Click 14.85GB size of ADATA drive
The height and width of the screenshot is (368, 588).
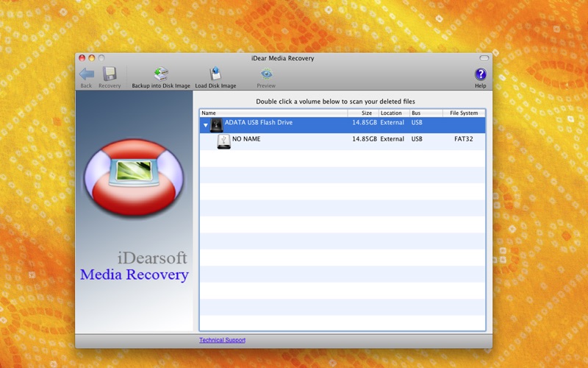tap(365, 122)
